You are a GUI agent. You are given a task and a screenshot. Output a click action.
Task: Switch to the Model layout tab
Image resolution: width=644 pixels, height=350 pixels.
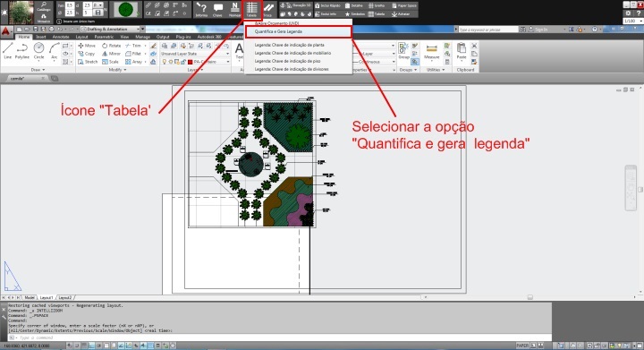tap(30, 297)
